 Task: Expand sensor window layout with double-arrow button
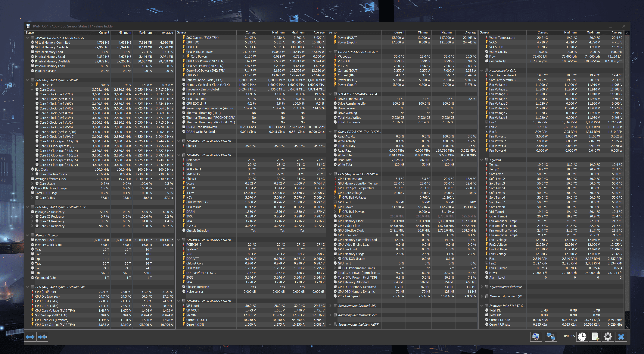tap(30, 337)
